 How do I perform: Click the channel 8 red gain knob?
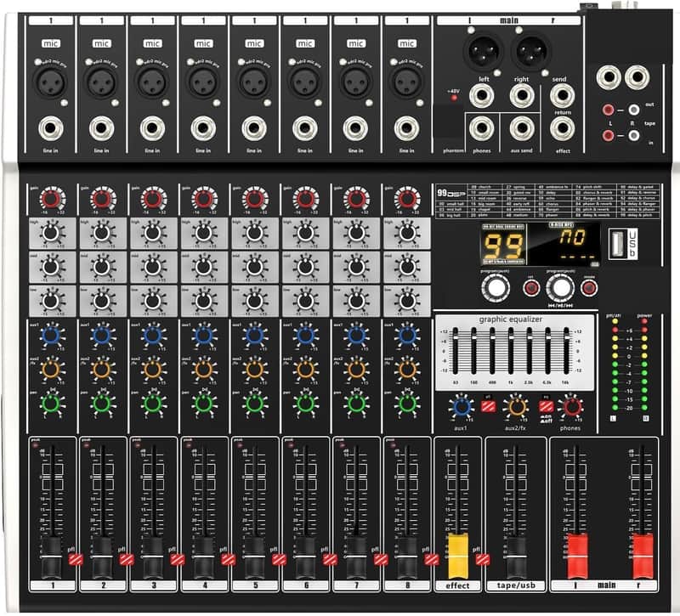coord(407,199)
